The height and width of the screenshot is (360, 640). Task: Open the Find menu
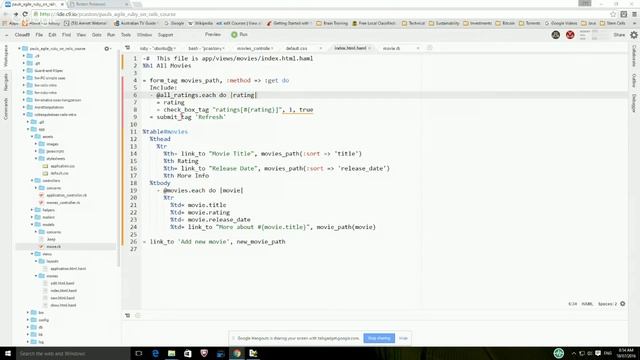point(66,35)
